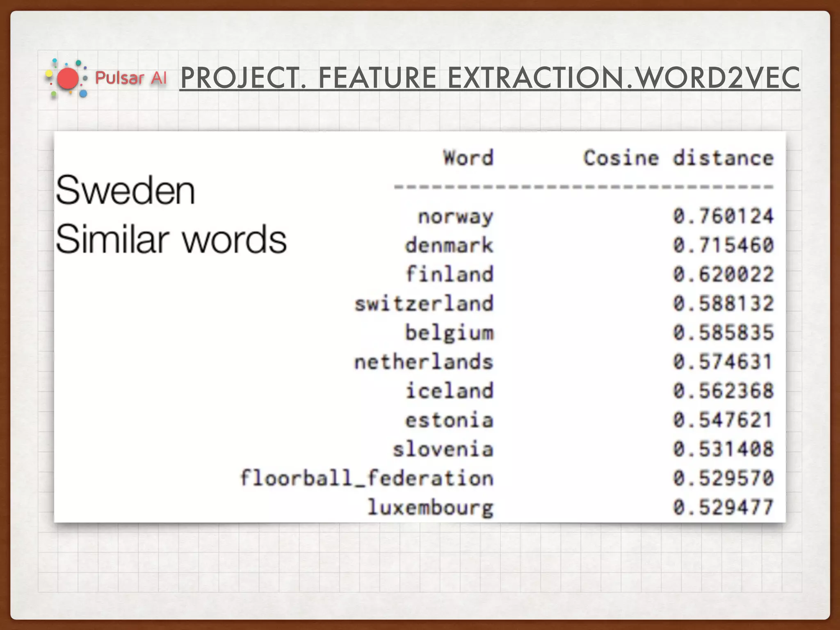The image size is (840, 630).
Task: Select the word 'norway' in the table
Action: pos(456,217)
